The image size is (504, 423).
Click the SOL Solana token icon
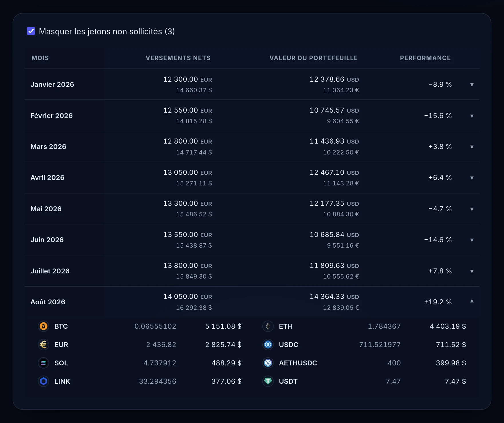coord(44,363)
